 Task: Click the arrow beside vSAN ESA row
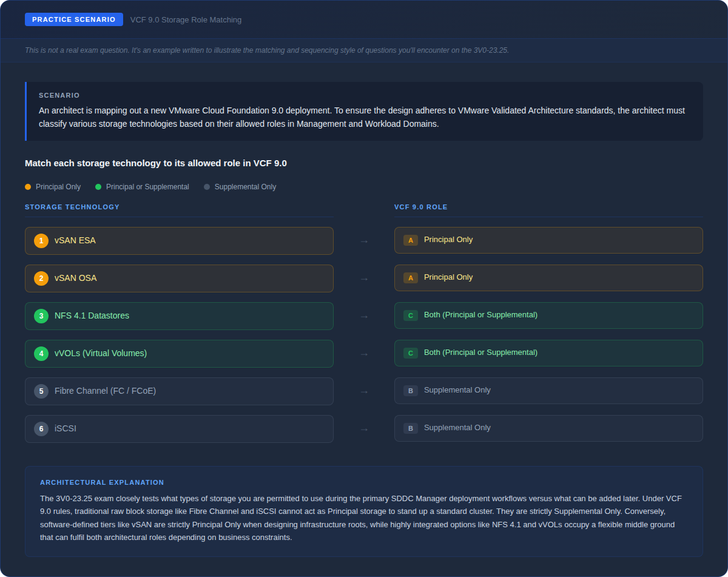[x=364, y=241]
